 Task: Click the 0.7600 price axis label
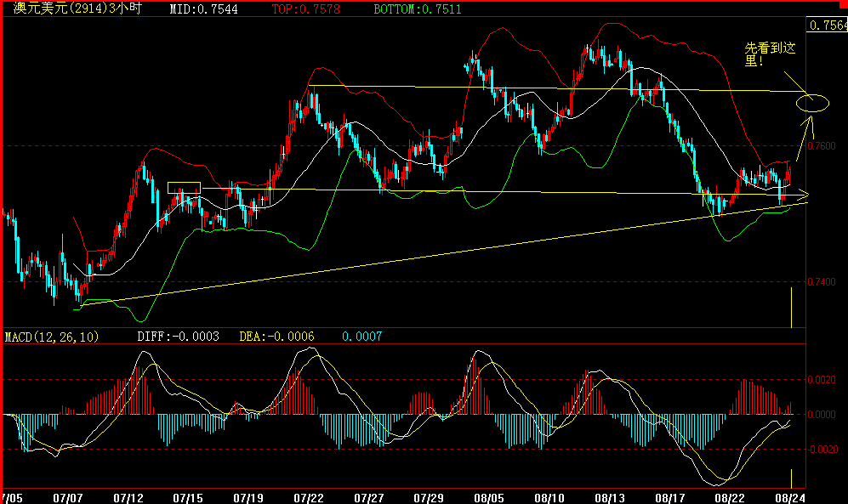point(822,146)
